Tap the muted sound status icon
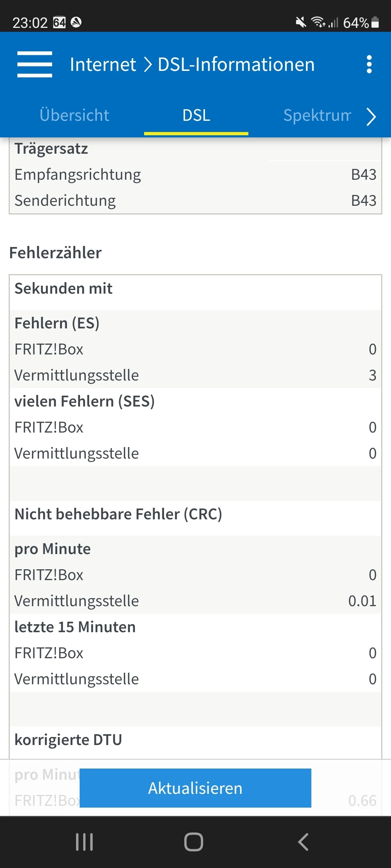 tap(300, 23)
